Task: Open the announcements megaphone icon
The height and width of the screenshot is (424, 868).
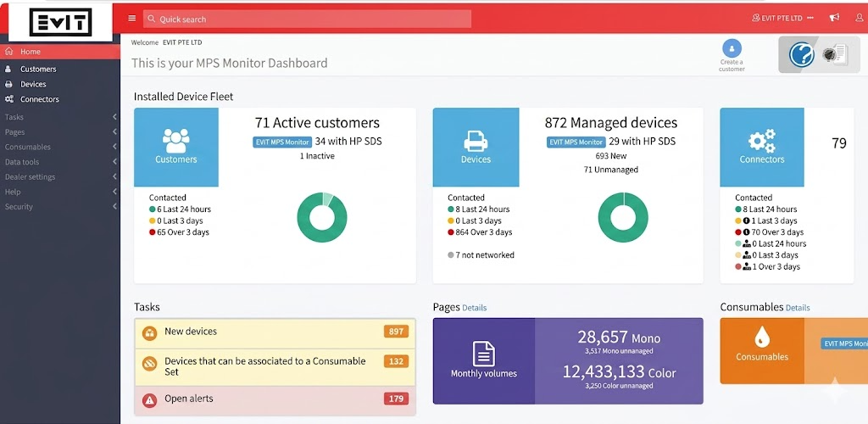Action: (x=834, y=18)
